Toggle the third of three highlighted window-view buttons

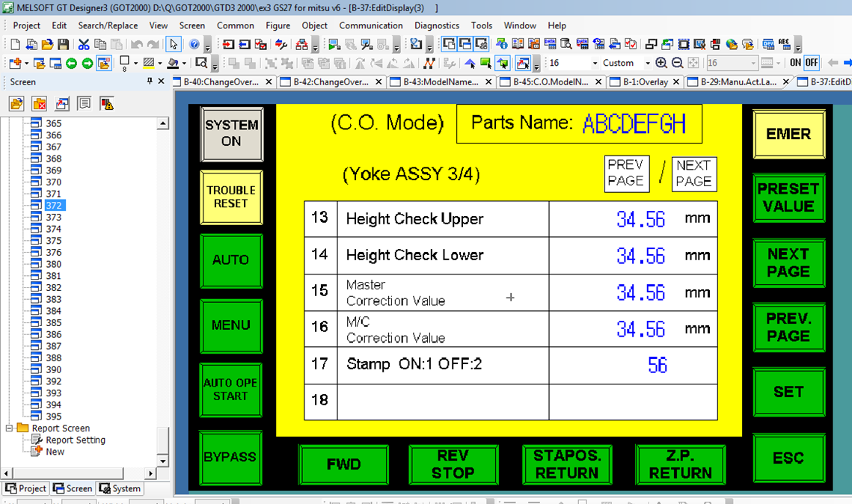pos(481,45)
